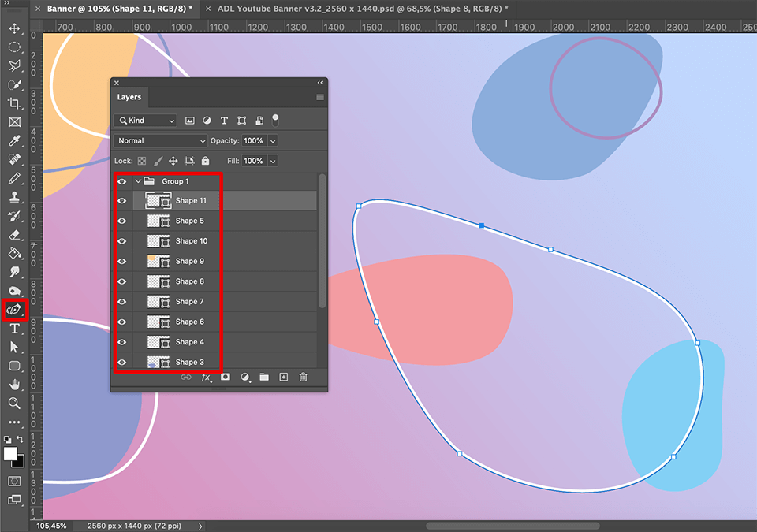Hide the Shape 9 layer
Viewport: 757px width, 532px height.
tap(121, 262)
